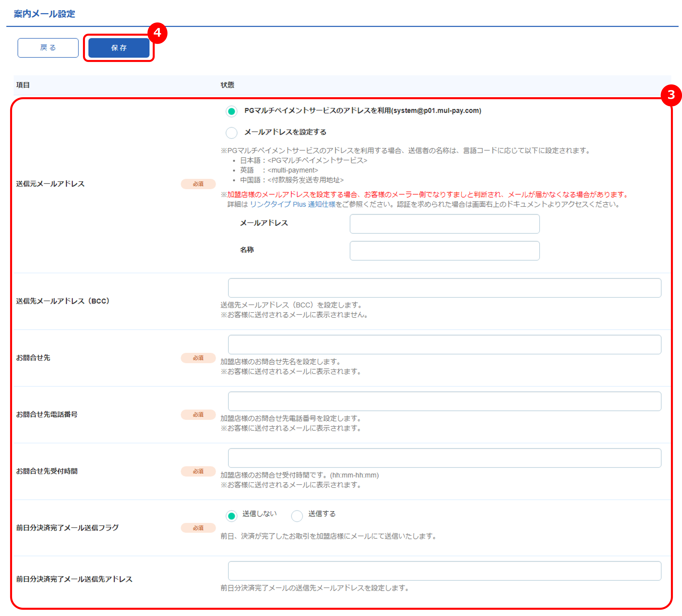This screenshot has width=682, height=616.
Task: Click the 前日分決済完了メール送信先アドレス row label
Action: (x=74, y=579)
